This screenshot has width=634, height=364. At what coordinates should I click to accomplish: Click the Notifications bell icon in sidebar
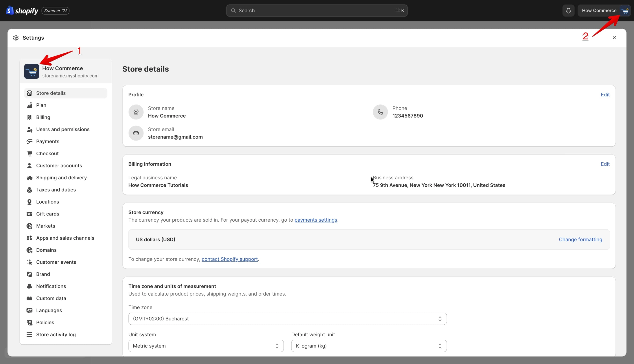[x=29, y=286]
